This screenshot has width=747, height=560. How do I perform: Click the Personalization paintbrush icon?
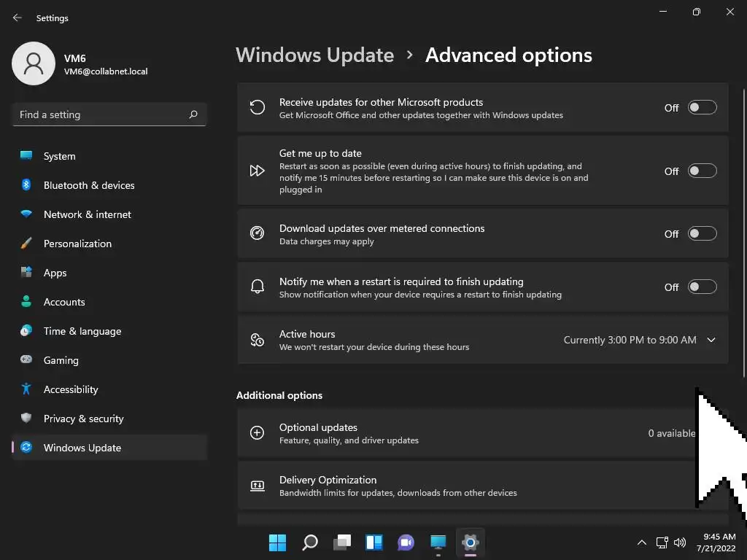26,244
